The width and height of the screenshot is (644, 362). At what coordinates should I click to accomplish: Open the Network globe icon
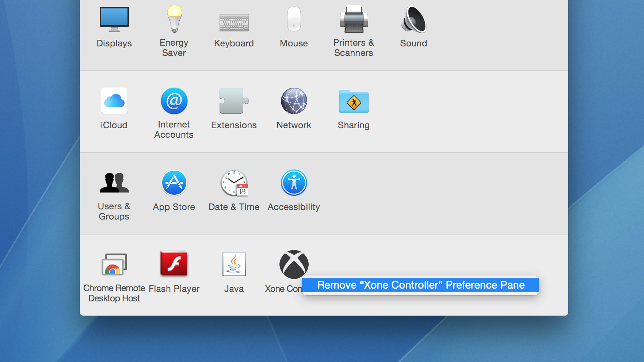(294, 101)
